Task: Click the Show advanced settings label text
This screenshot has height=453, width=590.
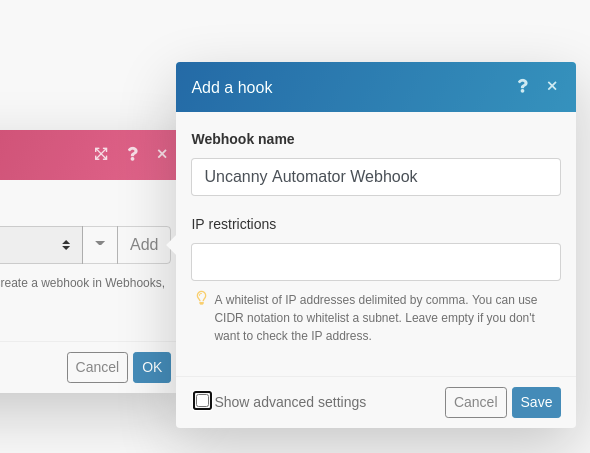Action: click(x=290, y=402)
